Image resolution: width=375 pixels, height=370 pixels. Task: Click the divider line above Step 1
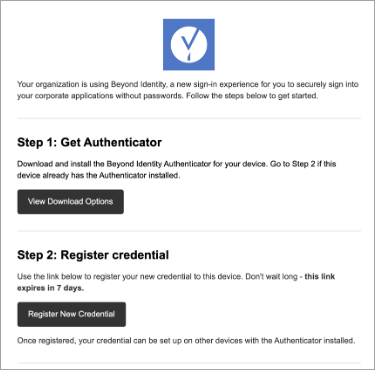coord(189,118)
